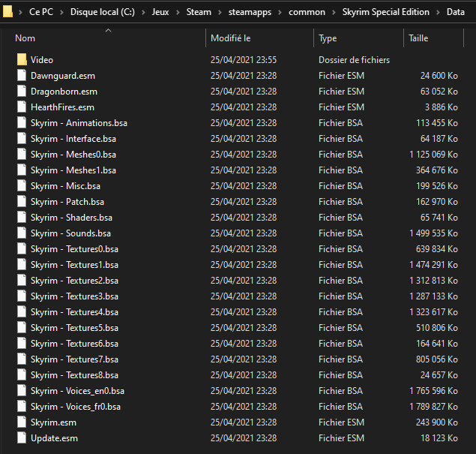
Task: Click the Skyrim - Patch.bsa file icon
Action: 22,202
